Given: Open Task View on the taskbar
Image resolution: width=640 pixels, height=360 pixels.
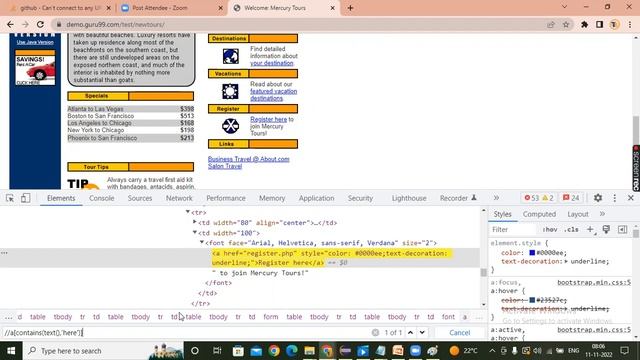Looking at the screenshot, I should click(x=217, y=351).
